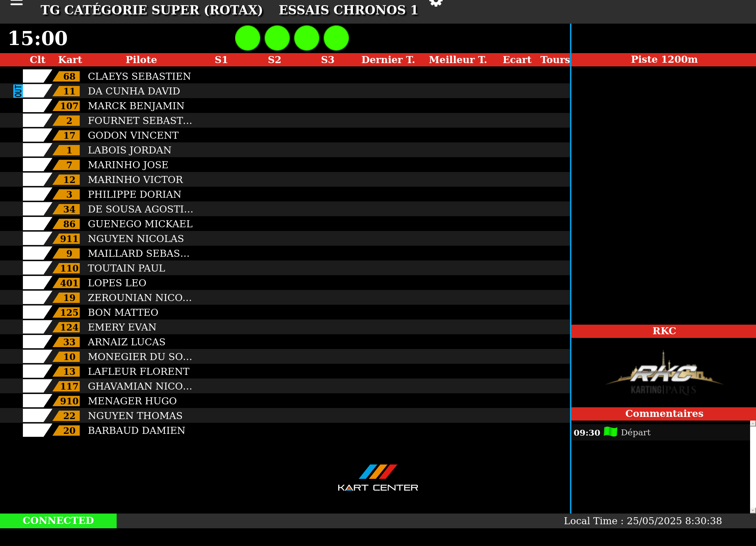The image size is (756, 546).
Task: Click the green CONNECTED status indicator
Action: point(58,521)
